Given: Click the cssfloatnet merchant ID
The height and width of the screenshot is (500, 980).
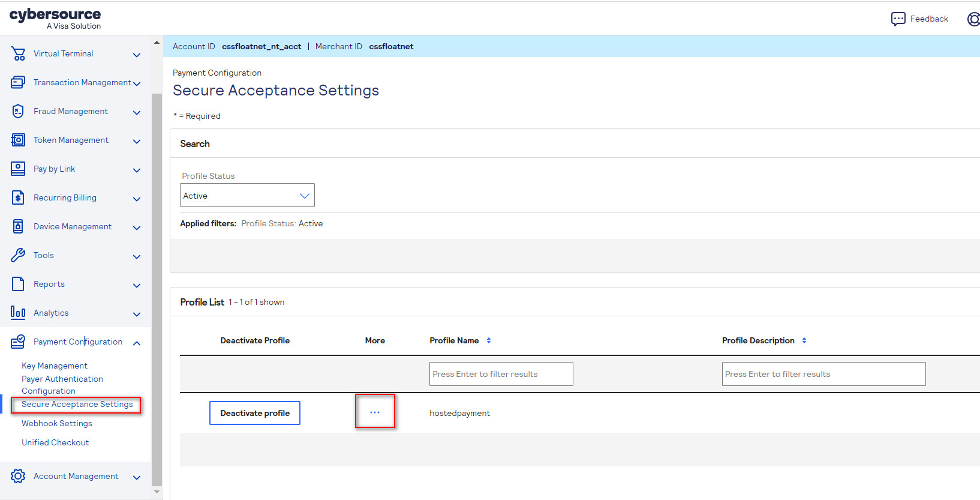Looking at the screenshot, I should click(391, 46).
